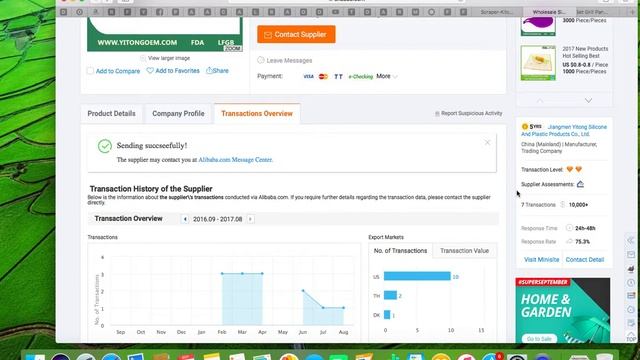640x360 pixels.
Task: Click the orange Contact Supplier button
Action: pos(296,34)
